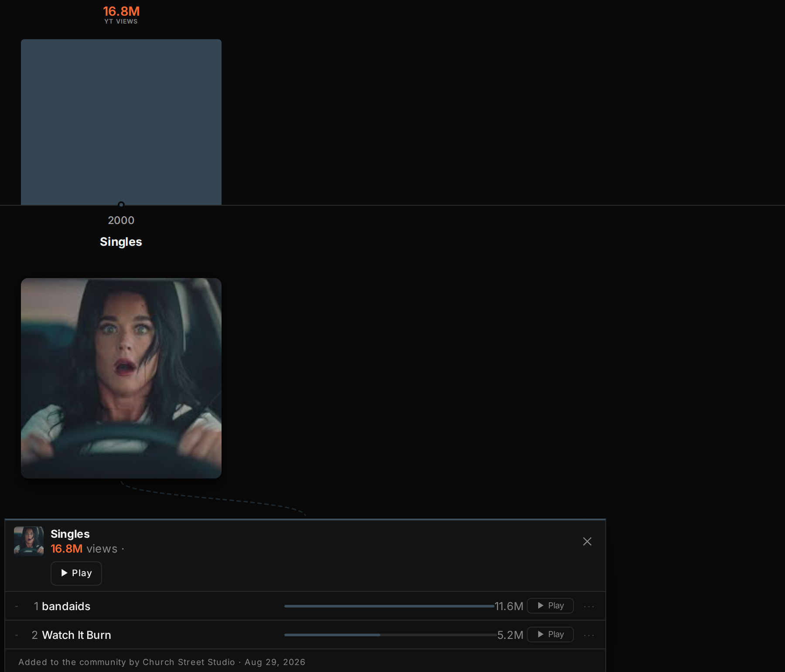Image resolution: width=785 pixels, height=672 pixels.
Task: Select the 2000 timeline marker dot
Action: (x=121, y=204)
